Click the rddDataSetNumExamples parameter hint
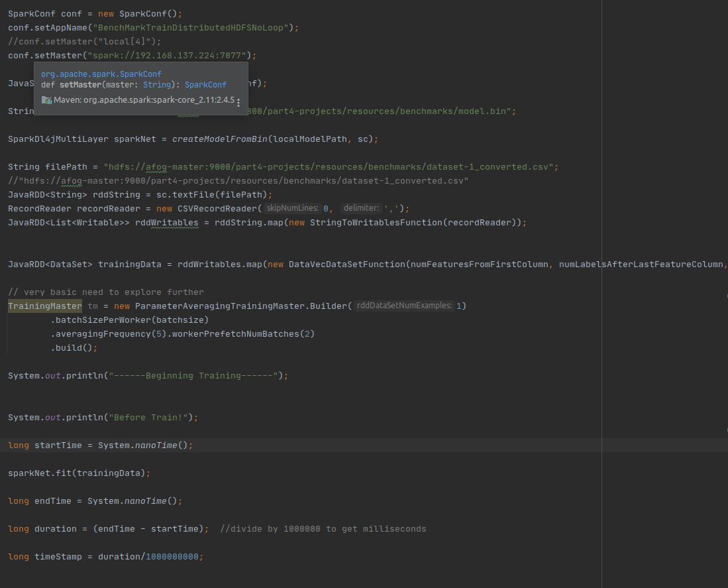The height and width of the screenshot is (588, 728). point(404,306)
